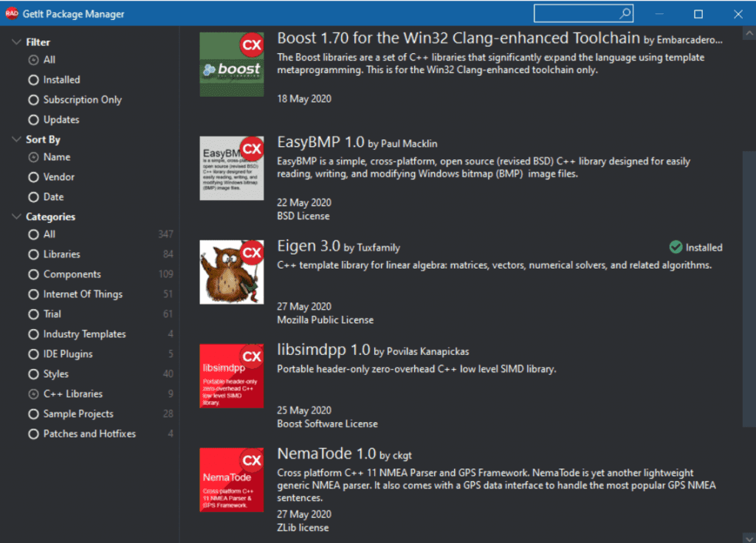Open the Boost package thumbnail
Viewport: 756px width, 543px height.
[231, 65]
